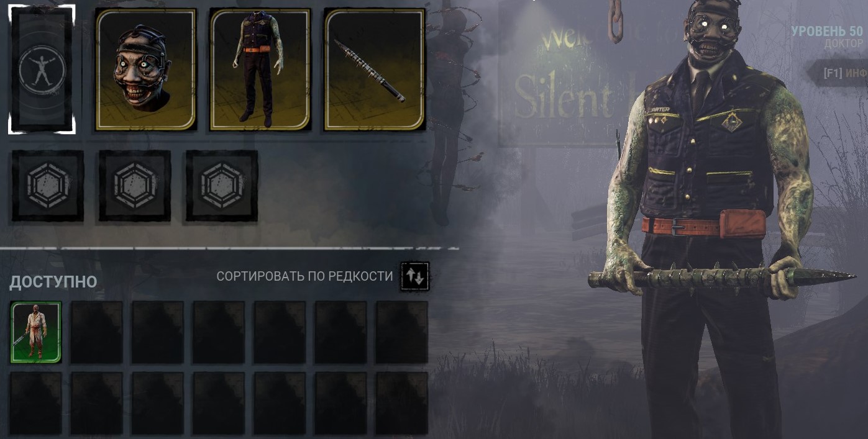Select the green default Doctor outfit thumbnail
The width and height of the screenshot is (868, 439).
36,332
